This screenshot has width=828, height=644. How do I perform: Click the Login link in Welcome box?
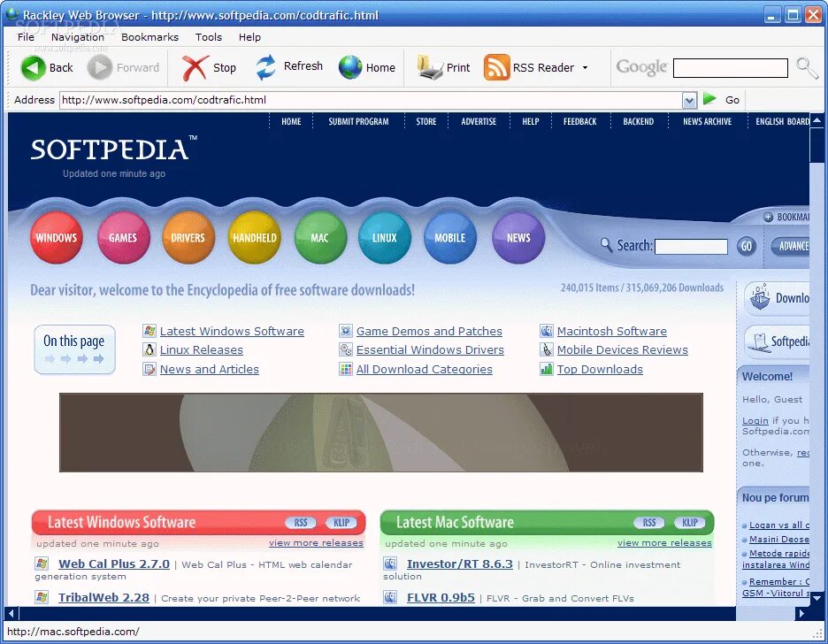[755, 420]
